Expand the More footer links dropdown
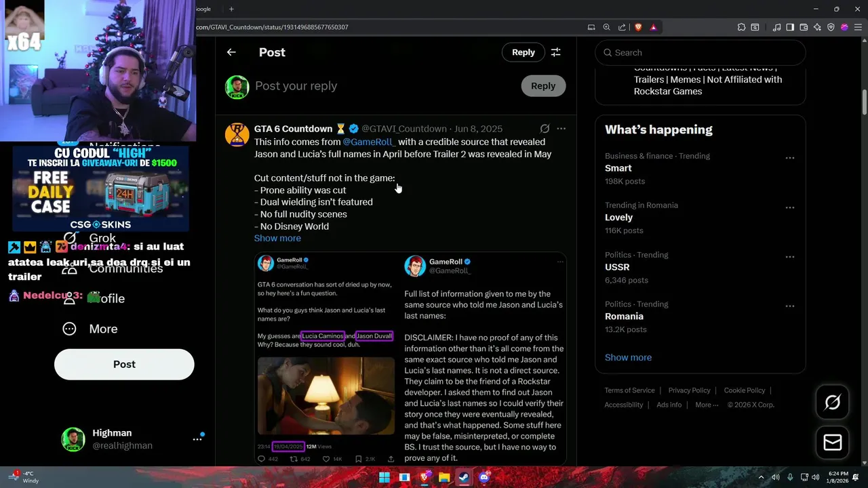The image size is (868, 488). (707, 405)
